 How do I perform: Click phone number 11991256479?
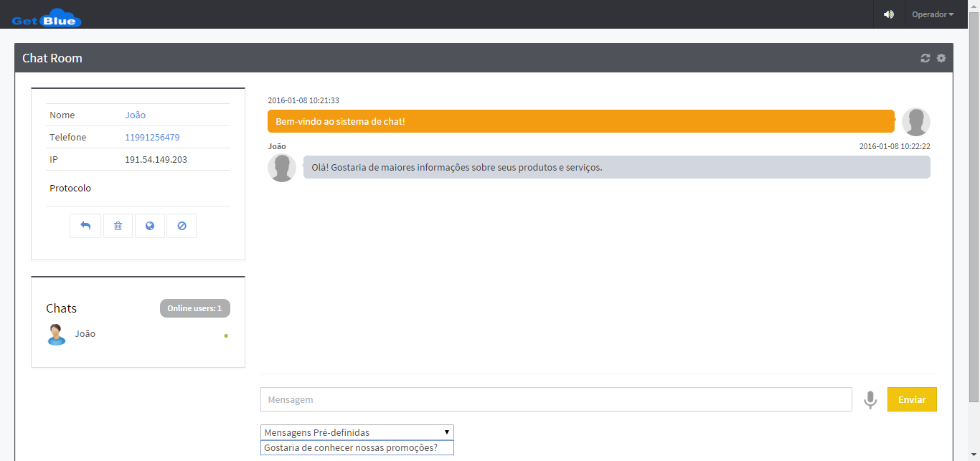pos(152,137)
